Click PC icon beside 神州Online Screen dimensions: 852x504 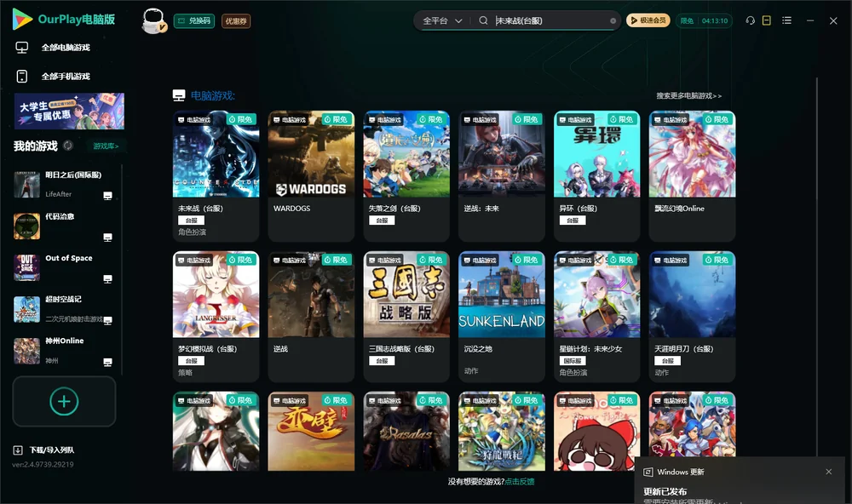pos(107,363)
